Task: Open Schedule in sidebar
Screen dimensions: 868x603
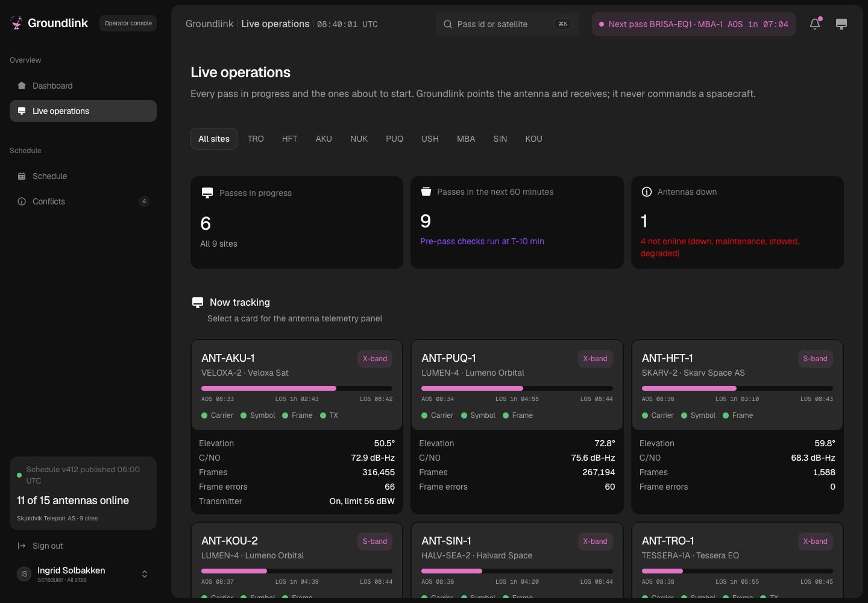Action: (x=83, y=176)
